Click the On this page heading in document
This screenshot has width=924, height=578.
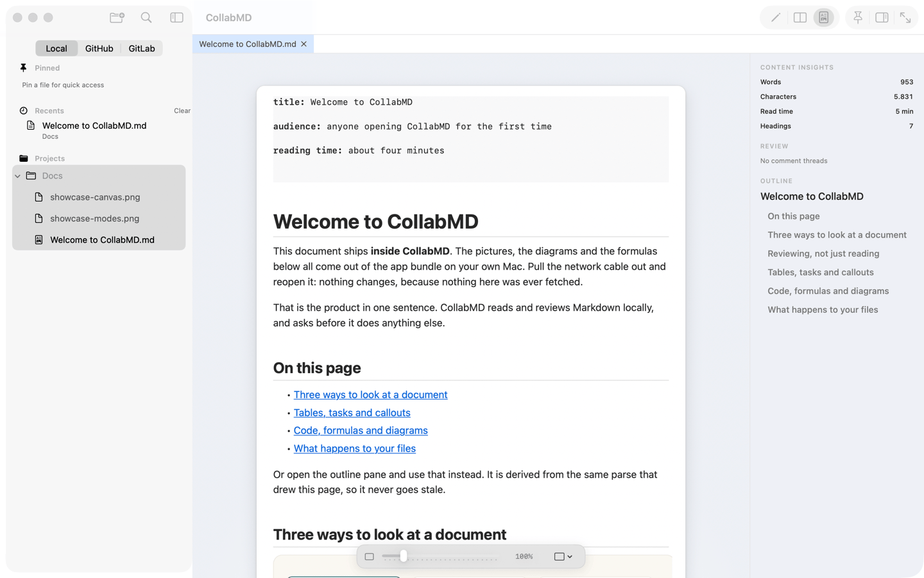coord(317,368)
